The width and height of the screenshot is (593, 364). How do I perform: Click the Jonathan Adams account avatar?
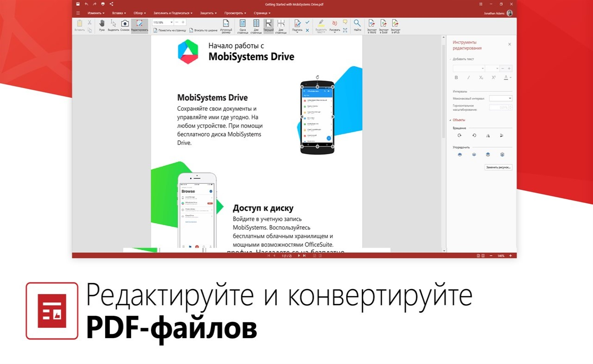click(510, 13)
